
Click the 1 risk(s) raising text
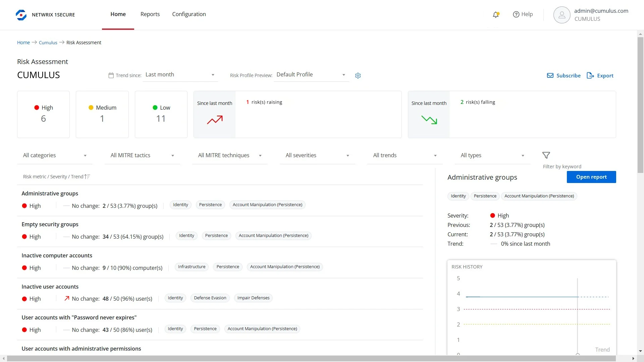(264, 102)
